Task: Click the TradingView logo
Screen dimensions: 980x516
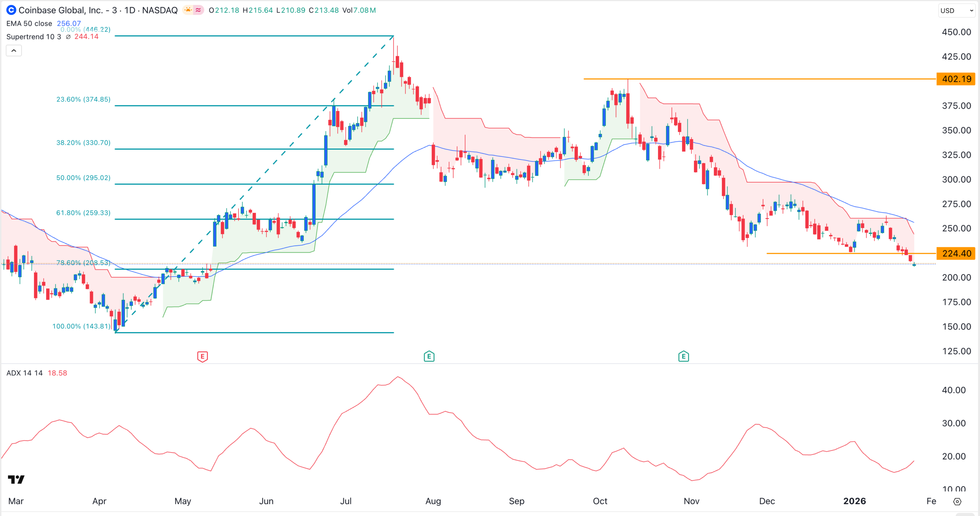Action: (16, 479)
